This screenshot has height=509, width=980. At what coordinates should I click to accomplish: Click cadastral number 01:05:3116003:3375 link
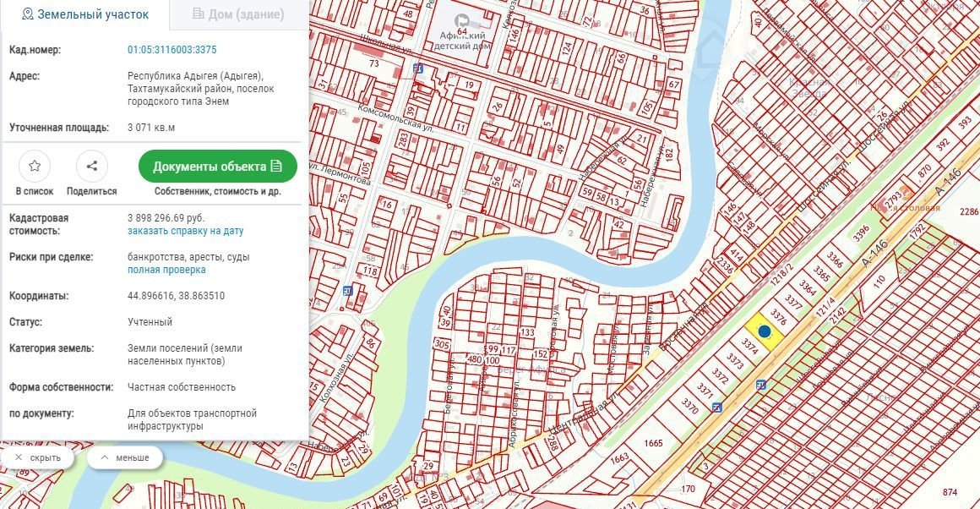171,50
